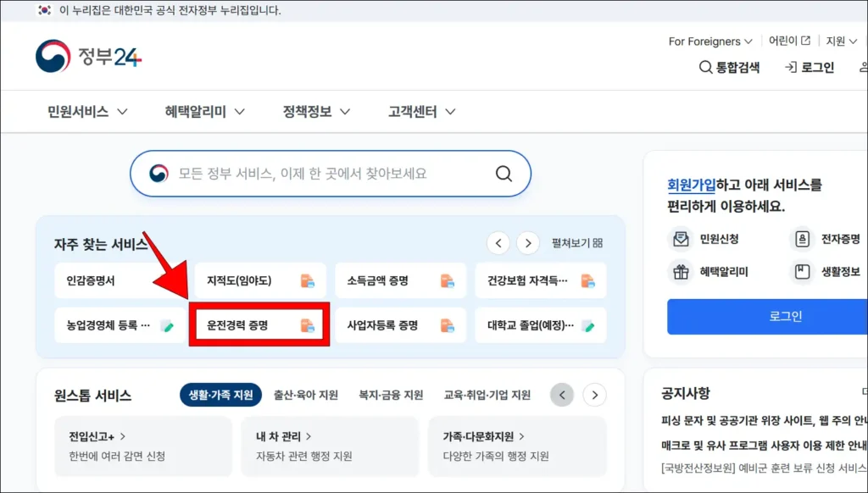
Task: Click pencil icon beside 농업경영체 등록
Action: [168, 325]
